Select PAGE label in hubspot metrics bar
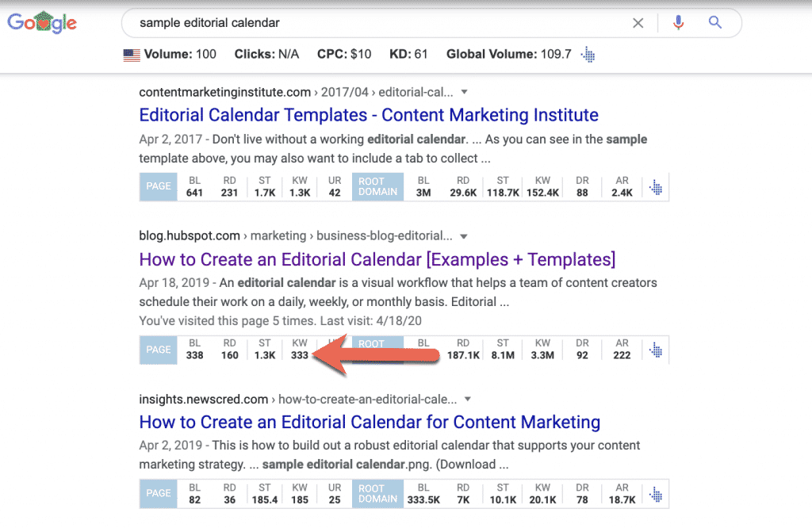812x528 pixels. [159, 350]
